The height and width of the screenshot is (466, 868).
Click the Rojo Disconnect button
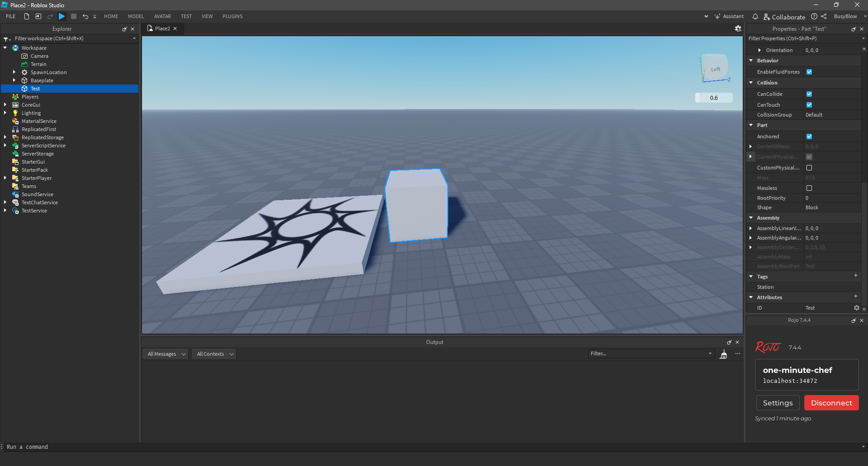pyautogui.click(x=831, y=403)
